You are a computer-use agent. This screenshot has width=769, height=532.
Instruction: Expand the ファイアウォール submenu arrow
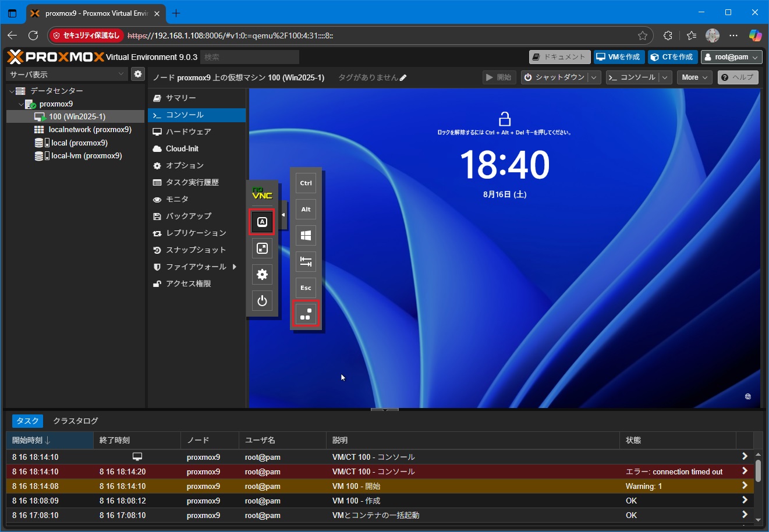point(235,267)
